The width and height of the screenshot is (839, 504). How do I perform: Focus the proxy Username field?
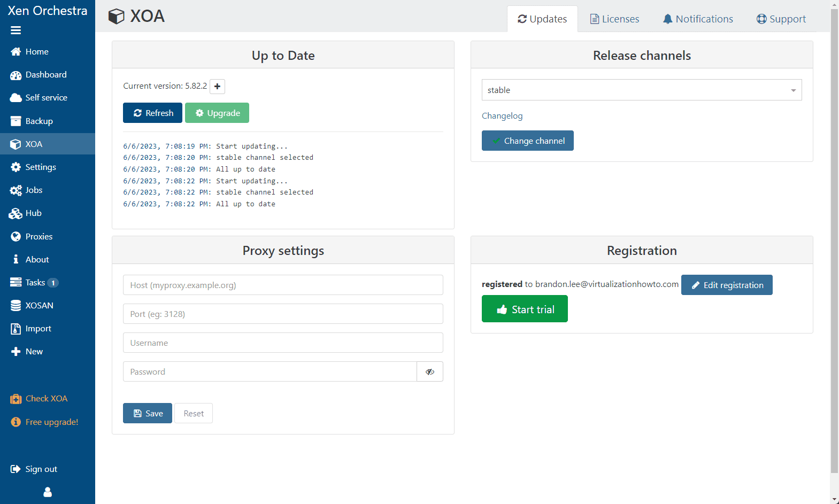point(283,343)
